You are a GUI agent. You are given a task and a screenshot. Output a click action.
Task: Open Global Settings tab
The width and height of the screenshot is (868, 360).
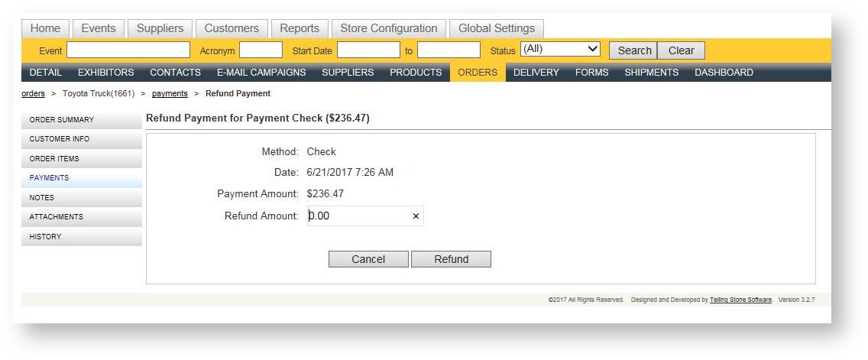coord(497,29)
